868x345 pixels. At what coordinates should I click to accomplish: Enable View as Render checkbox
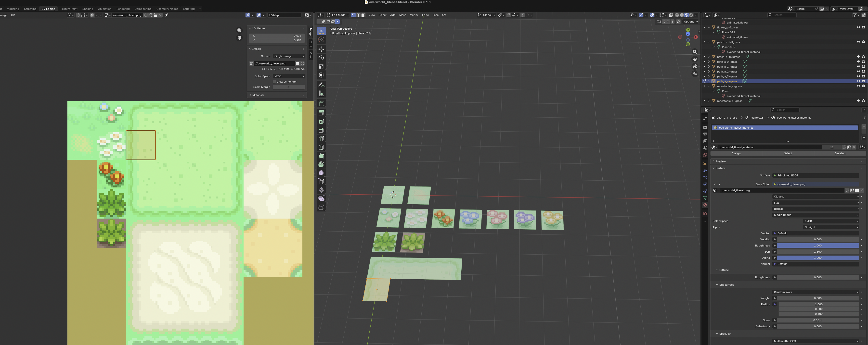[x=274, y=81]
